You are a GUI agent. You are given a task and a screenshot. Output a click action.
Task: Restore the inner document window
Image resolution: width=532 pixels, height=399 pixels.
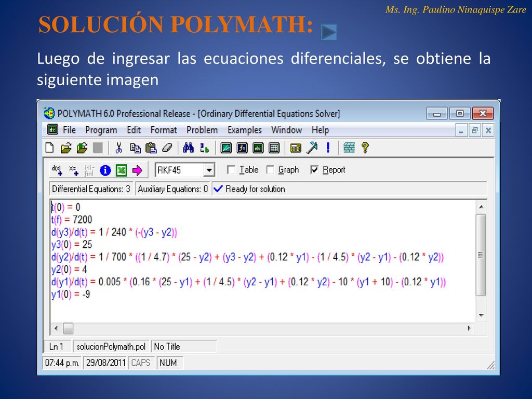pyautogui.click(x=475, y=130)
